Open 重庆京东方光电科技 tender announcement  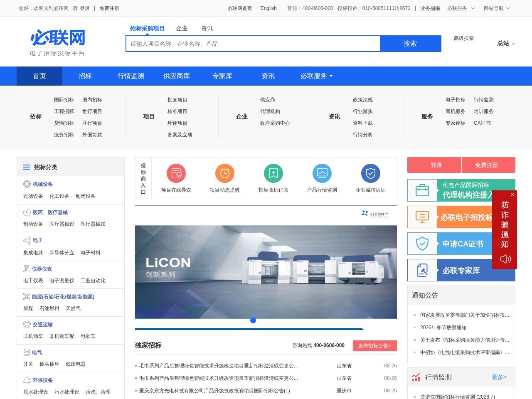[x=214, y=391]
